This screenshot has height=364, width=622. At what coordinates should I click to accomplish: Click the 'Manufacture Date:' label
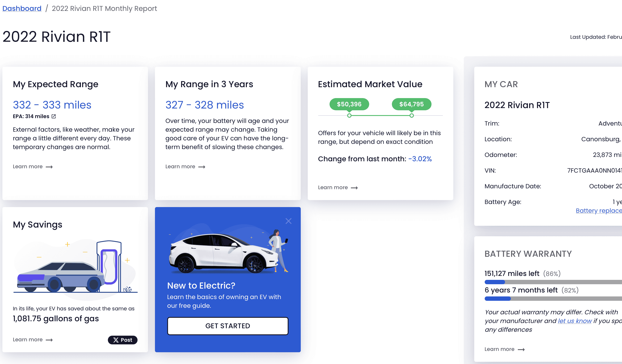513,186
